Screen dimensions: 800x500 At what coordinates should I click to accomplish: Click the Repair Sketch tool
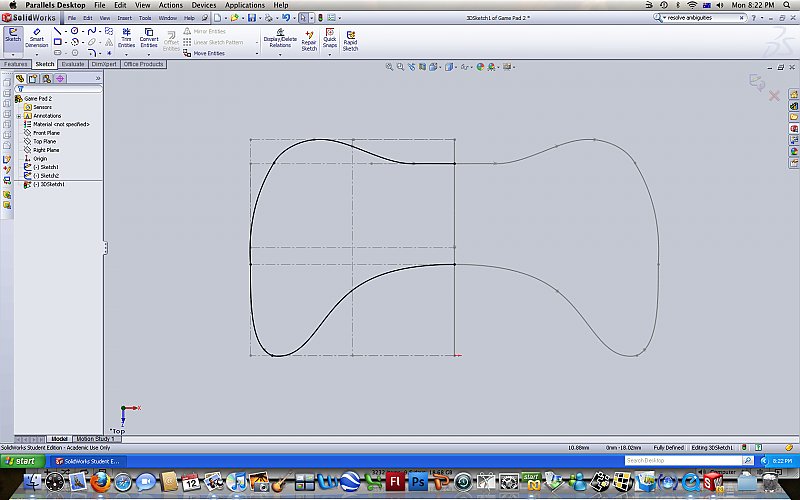coord(309,39)
